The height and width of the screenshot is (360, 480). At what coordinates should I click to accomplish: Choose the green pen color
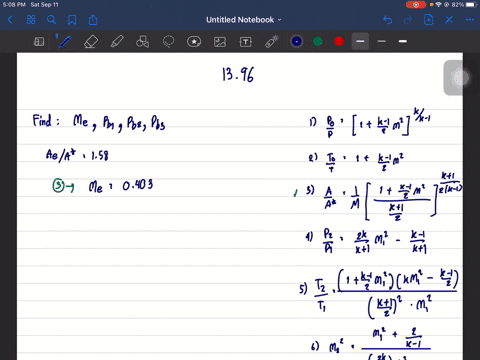(318, 41)
